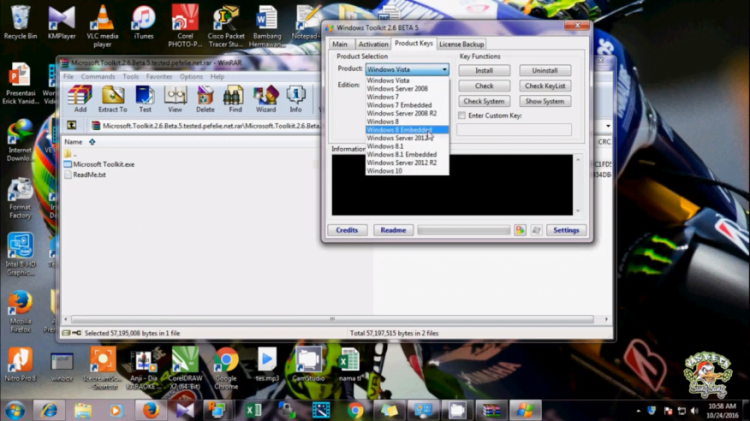The width and height of the screenshot is (750, 421).
Task: Select Windows Server 2012 R2 option
Action: [407, 162]
